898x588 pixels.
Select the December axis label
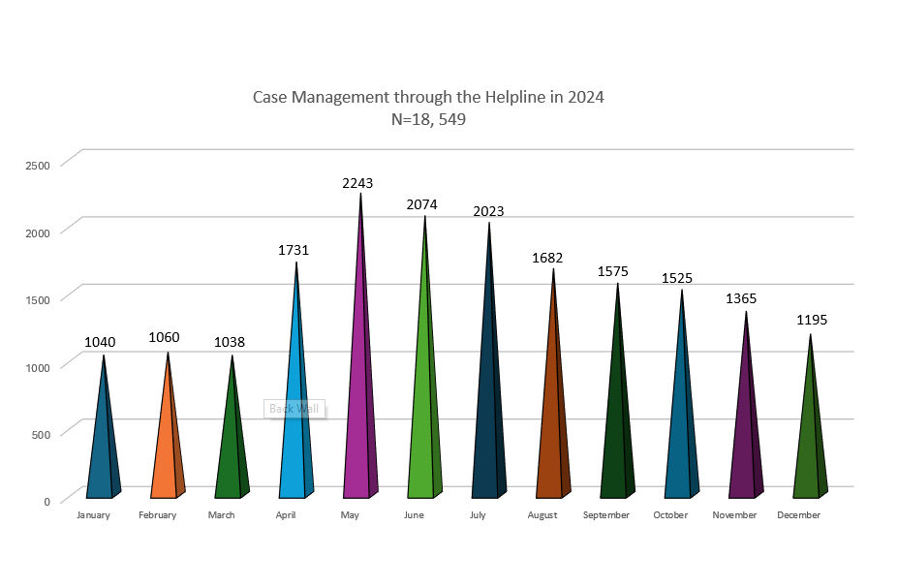click(x=799, y=515)
